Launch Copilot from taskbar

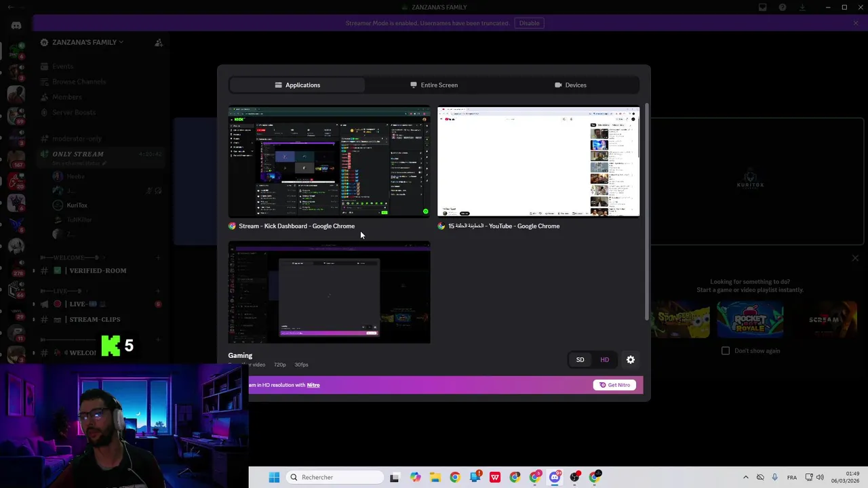(415, 477)
